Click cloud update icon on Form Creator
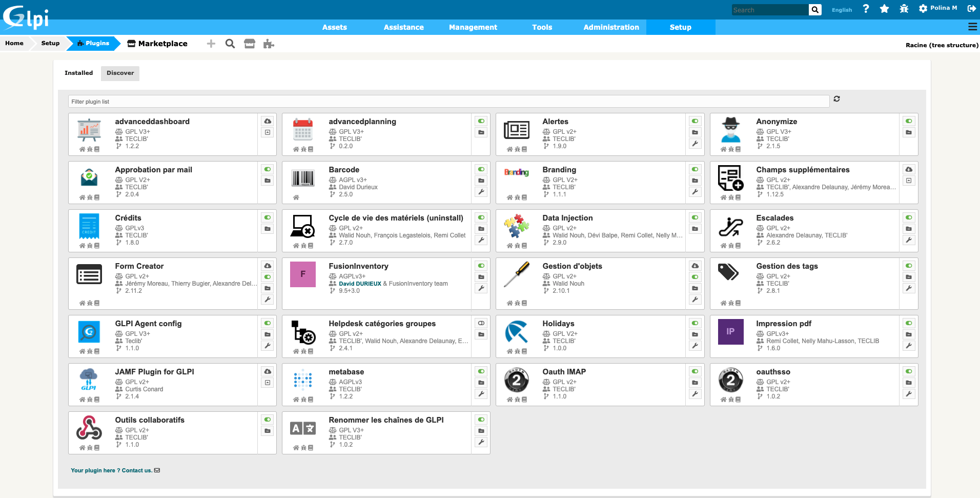 tap(268, 266)
